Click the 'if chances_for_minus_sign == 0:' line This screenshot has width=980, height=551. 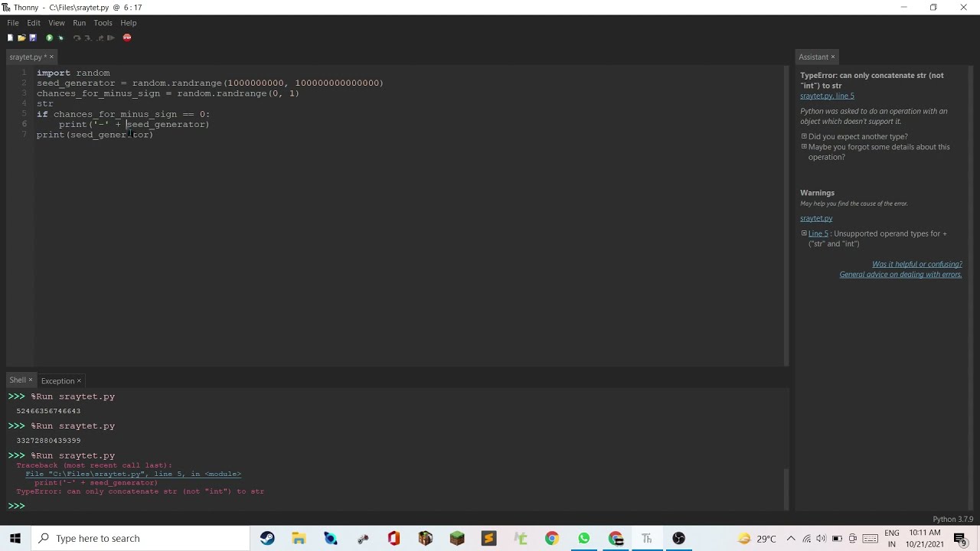(122, 114)
